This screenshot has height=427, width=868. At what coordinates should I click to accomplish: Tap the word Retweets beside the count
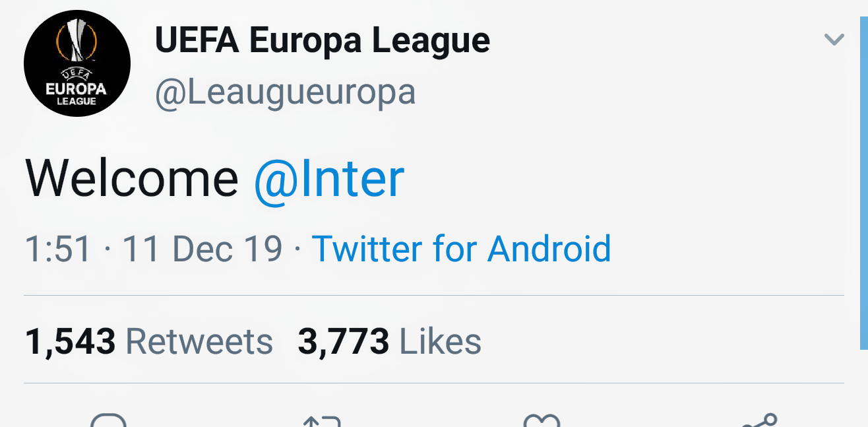point(199,342)
